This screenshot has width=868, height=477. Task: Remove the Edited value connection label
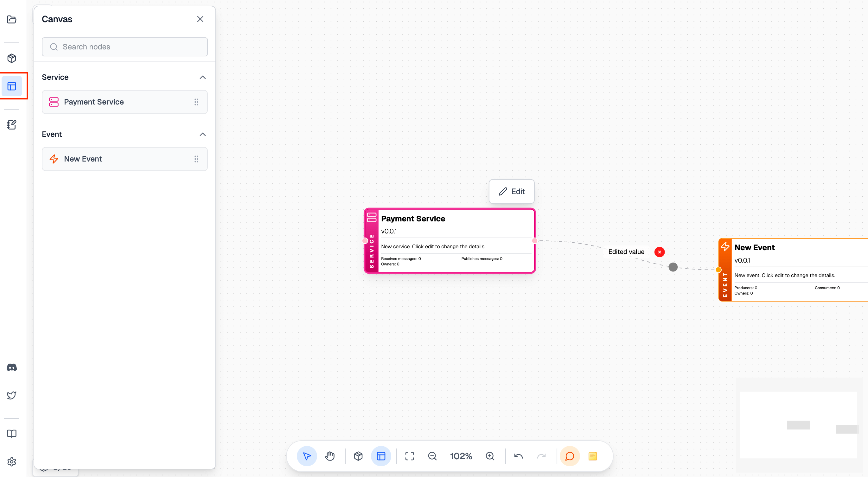[x=659, y=251]
